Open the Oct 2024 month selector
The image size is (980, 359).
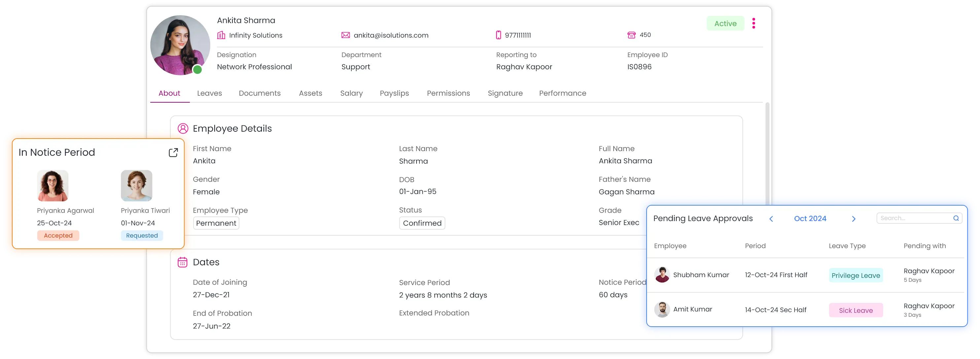tap(810, 218)
